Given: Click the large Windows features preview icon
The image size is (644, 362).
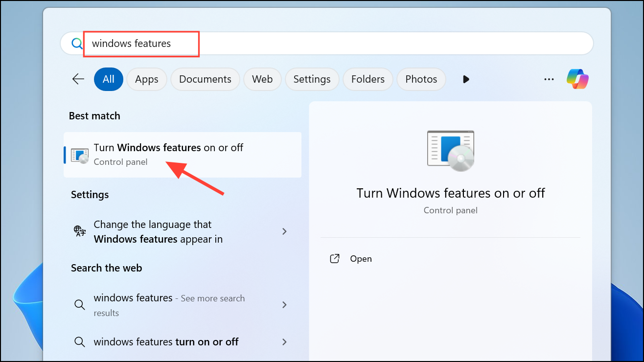Looking at the screenshot, I should click(450, 151).
